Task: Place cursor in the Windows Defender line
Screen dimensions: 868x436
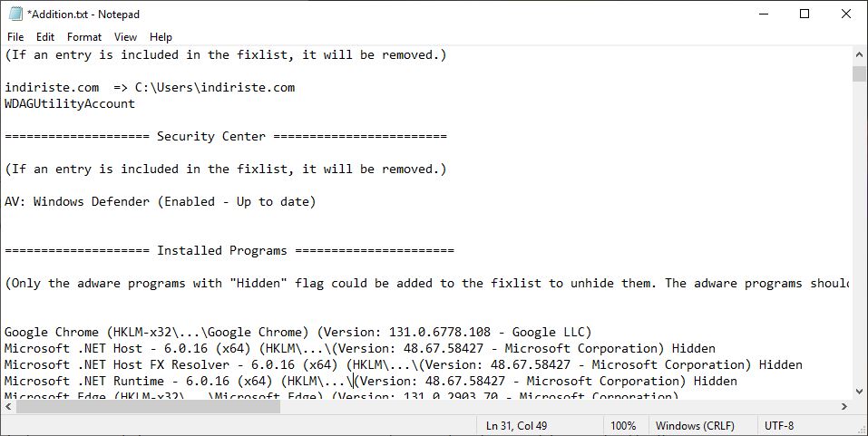Action: pyautogui.click(x=160, y=201)
